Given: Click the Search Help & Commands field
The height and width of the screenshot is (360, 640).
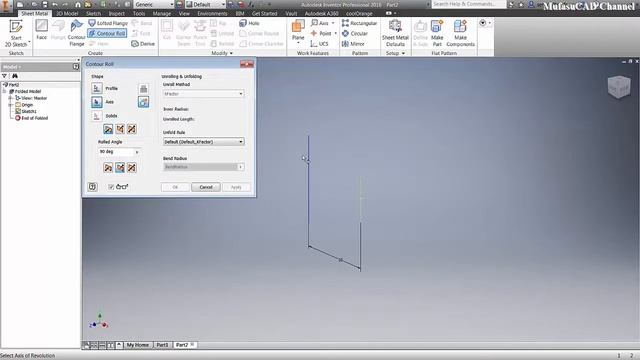Looking at the screenshot, I should point(468,4).
